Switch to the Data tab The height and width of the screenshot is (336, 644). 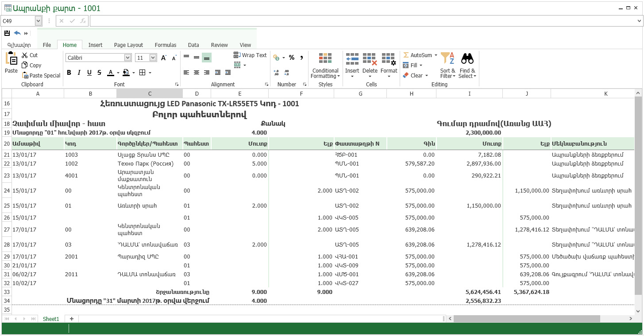(x=193, y=45)
